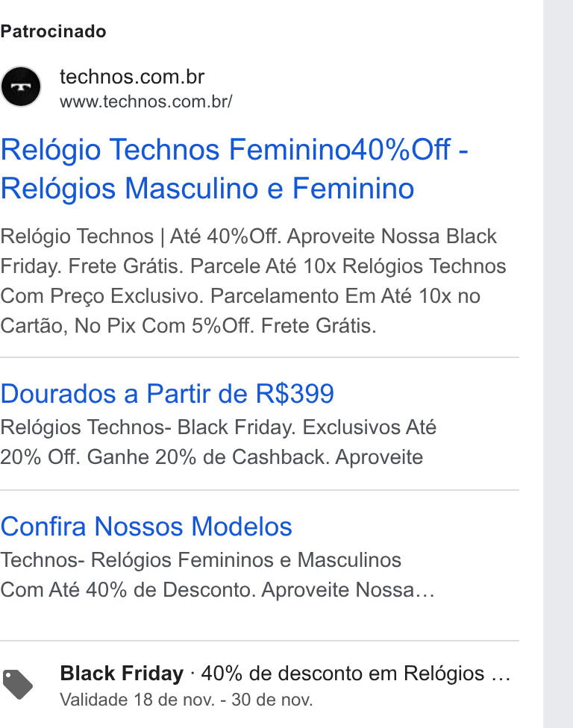Click the headline line Relógios Masculino e Feminino
Viewport: 573px width, 728px height.
[207, 189]
